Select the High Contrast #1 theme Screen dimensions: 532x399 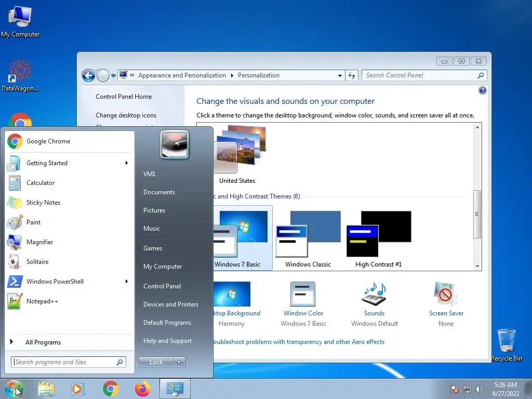(x=379, y=238)
